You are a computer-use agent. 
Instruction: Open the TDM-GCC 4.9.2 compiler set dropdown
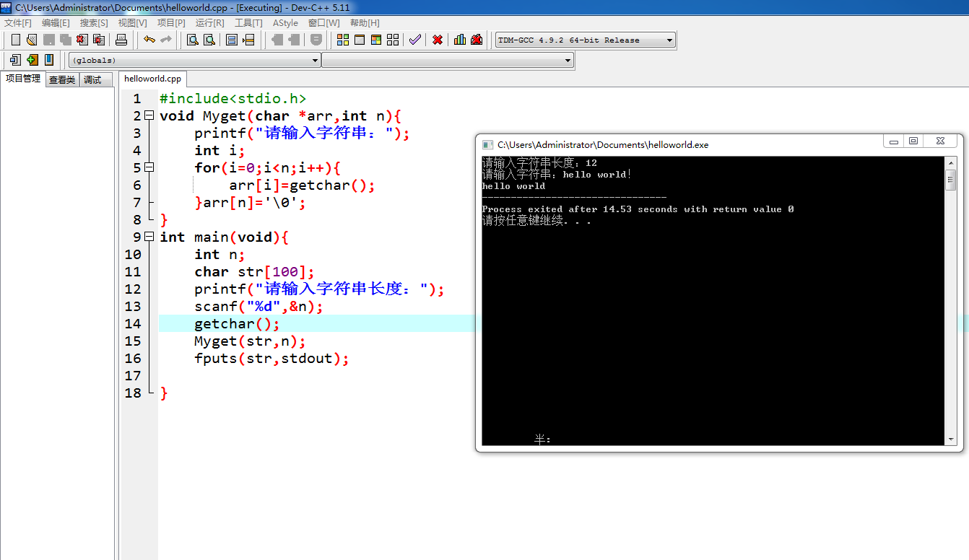[586, 40]
